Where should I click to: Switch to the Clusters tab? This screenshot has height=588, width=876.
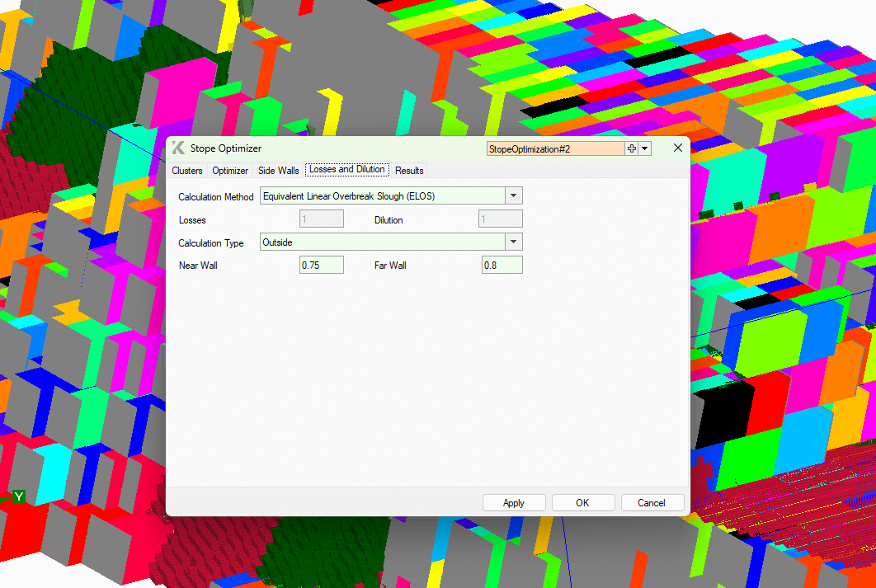(186, 171)
